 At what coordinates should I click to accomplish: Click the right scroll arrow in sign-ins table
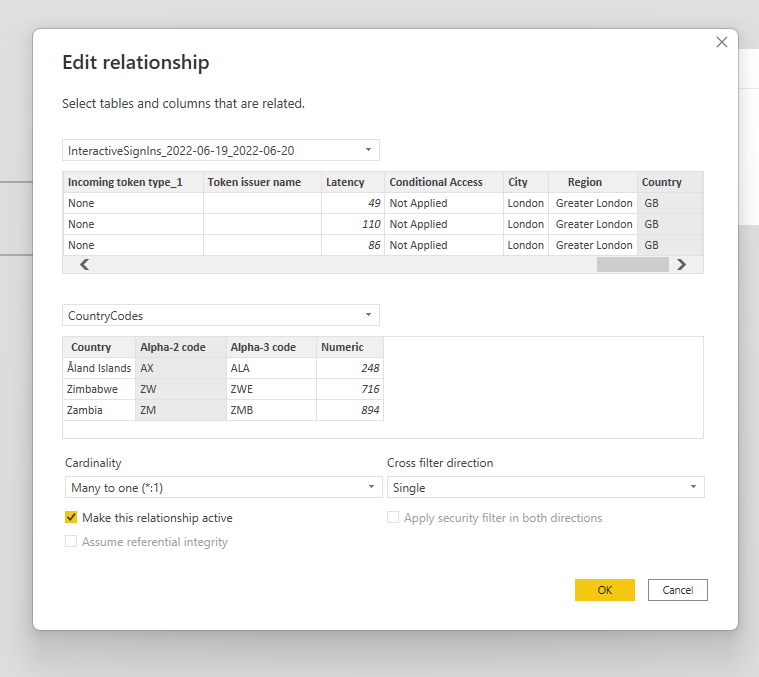click(x=682, y=265)
